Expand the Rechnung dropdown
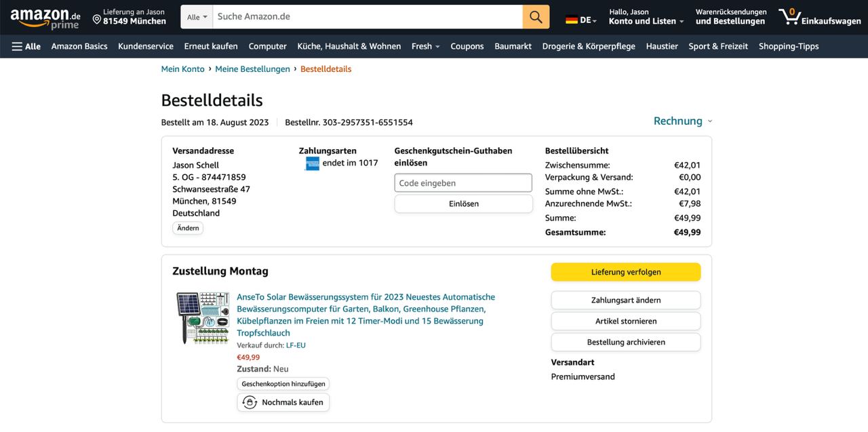This screenshot has width=868, height=432. pos(682,121)
